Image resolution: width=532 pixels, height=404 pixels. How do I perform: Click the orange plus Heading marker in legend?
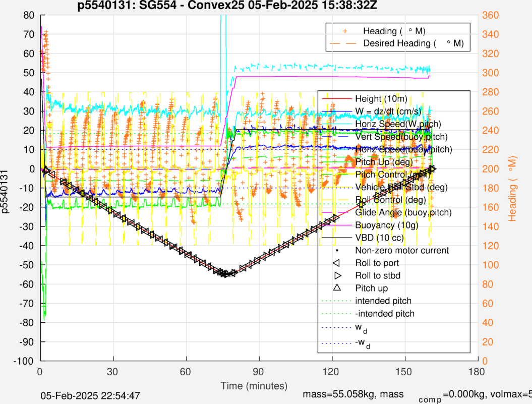(345, 31)
